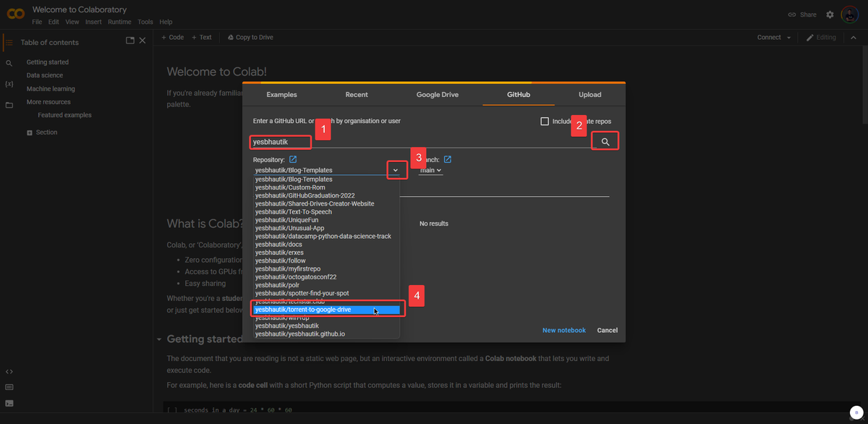The width and height of the screenshot is (868, 424).
Task: Click Cancel in the dialog
Action: pyautogui.click(x=608, y=330)
